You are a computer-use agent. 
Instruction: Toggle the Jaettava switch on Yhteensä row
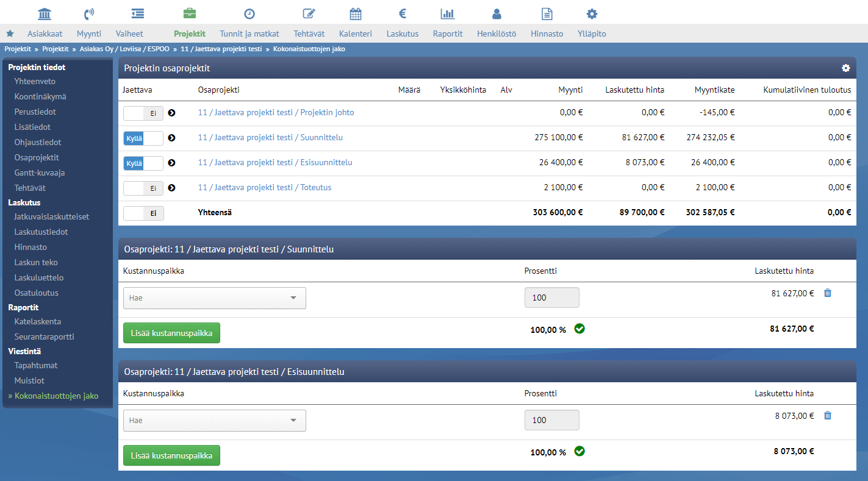[x=143, y=213]
